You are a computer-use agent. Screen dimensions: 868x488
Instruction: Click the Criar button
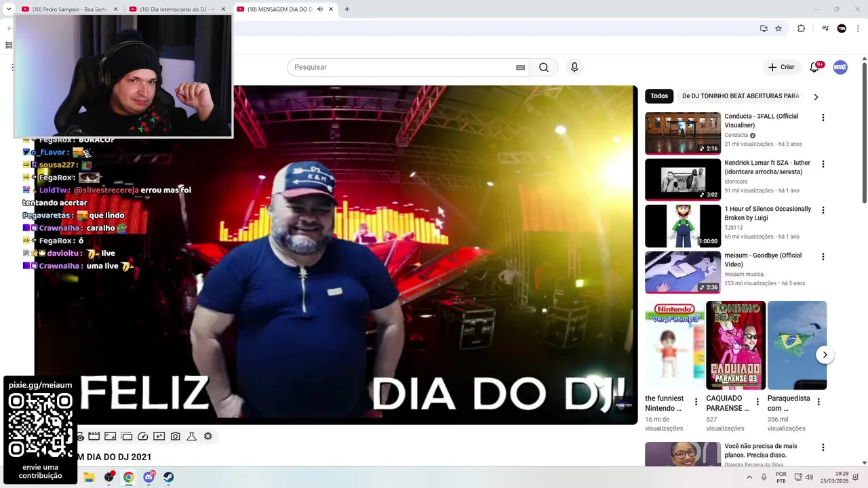pyautogui.click(x=781, y=67)
